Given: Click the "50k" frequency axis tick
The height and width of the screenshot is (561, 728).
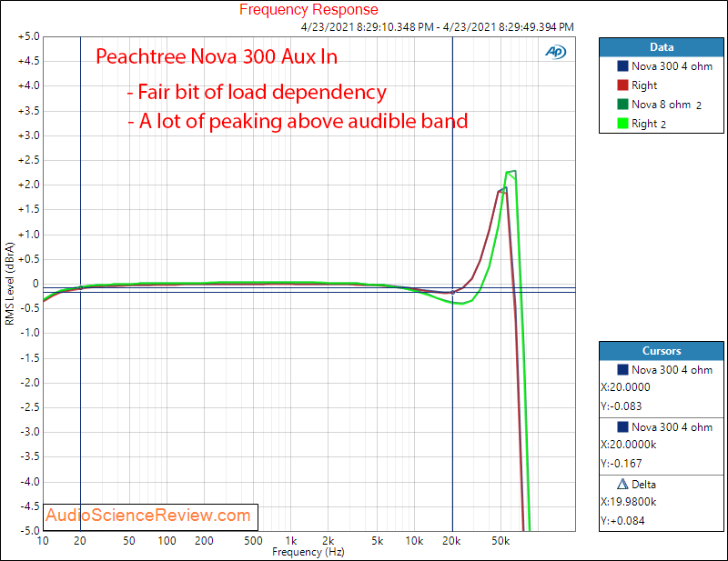Looking at the screenshot, I should point(500,541).
